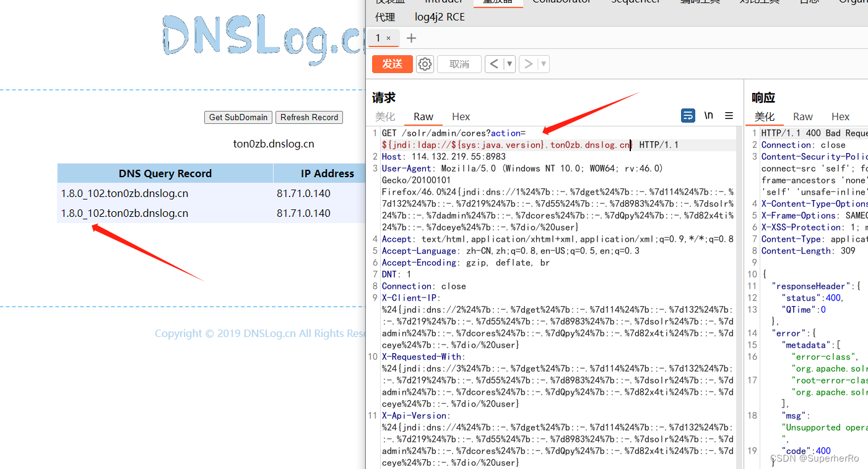Open the history dropdown beside the < arrow

510,64
